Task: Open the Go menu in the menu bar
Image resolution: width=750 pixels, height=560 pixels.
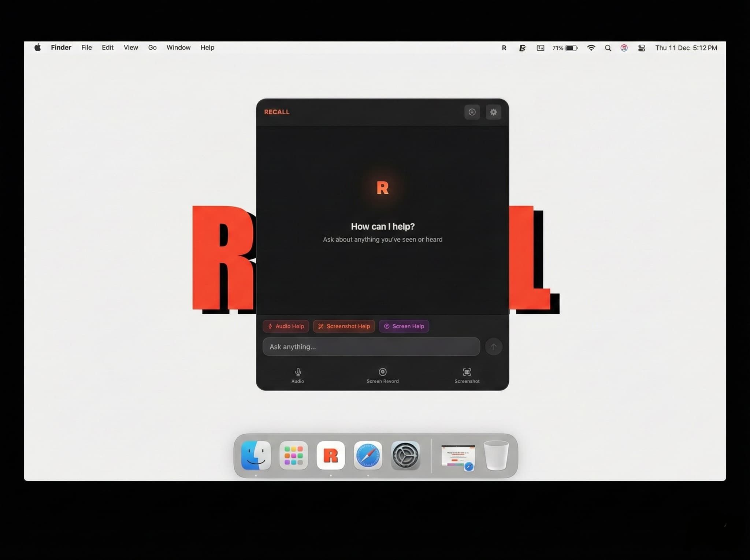Action: [152, 47]
